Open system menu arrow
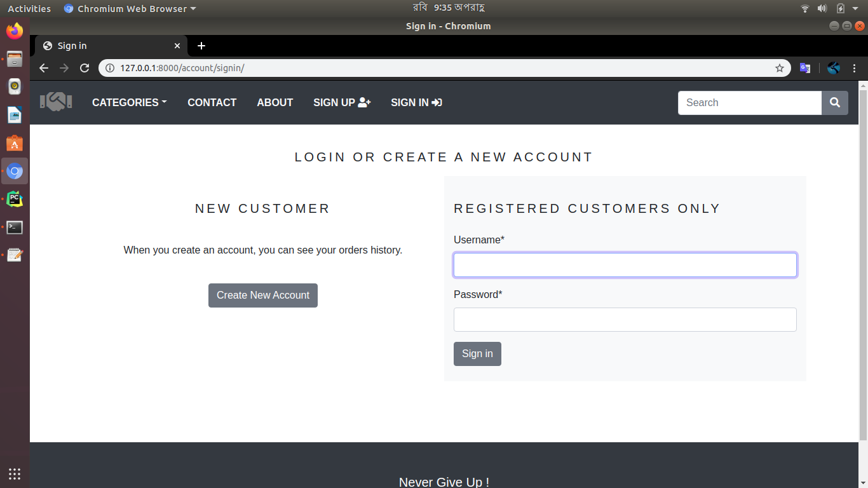 (x=856, y=9)
